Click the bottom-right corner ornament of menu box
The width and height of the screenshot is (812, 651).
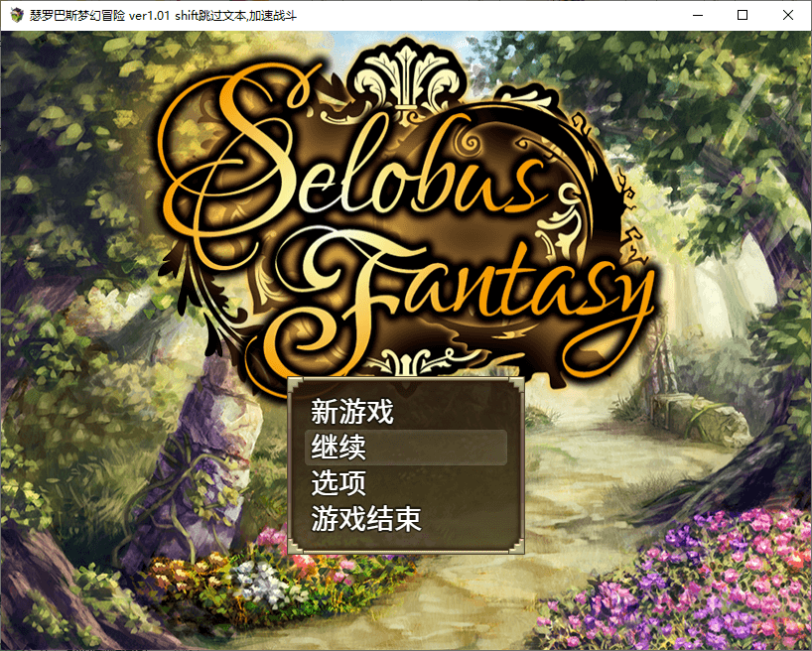pyautogui.click(x=518, y=547)
